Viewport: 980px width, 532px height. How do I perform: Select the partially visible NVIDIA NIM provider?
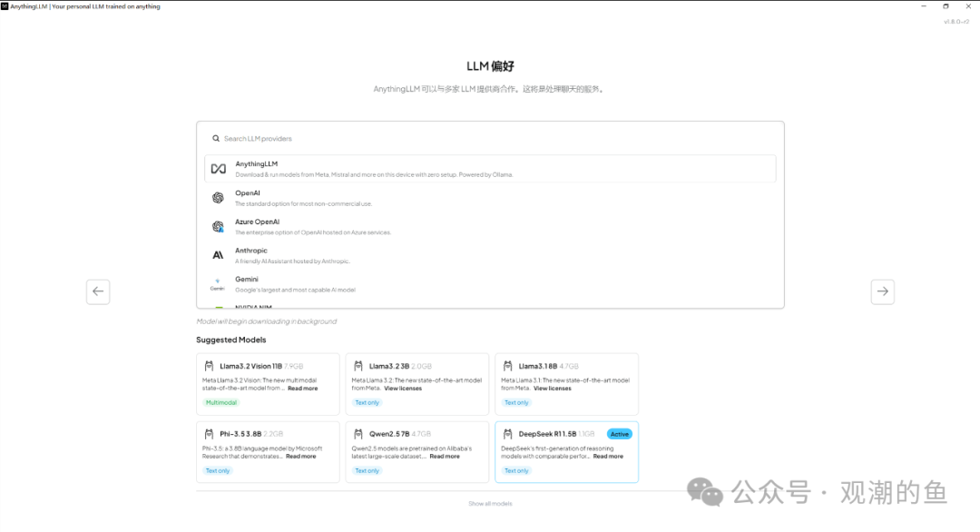click(490, 306)
